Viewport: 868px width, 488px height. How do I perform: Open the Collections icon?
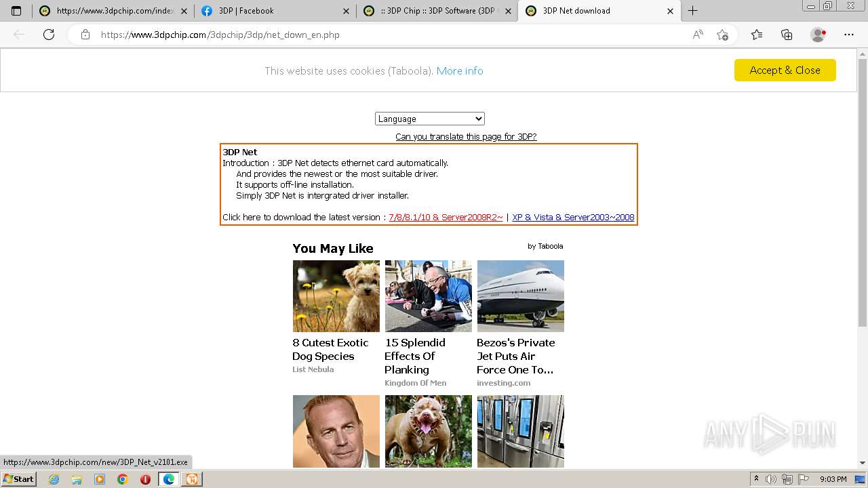click(x=787, y=35)
